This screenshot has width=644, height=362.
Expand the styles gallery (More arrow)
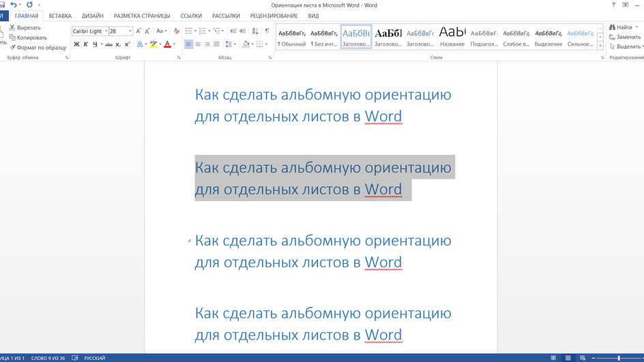tap(600, 46)
